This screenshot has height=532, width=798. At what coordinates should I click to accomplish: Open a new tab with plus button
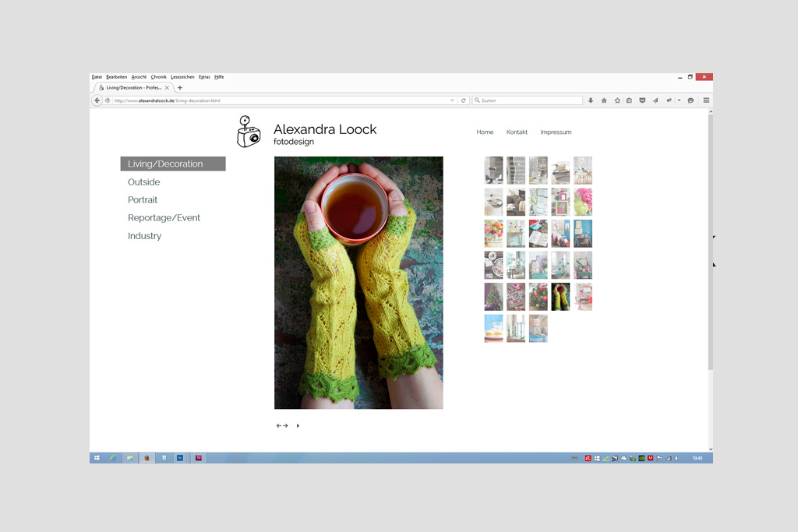180,88
